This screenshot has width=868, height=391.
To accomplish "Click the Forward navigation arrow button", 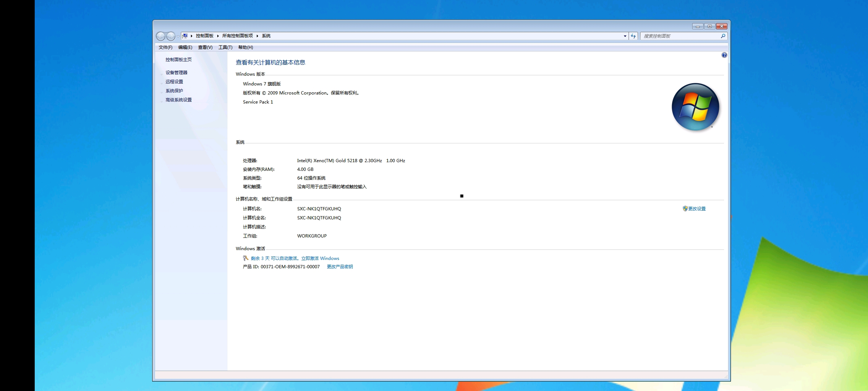I will (x=171, y=36).
